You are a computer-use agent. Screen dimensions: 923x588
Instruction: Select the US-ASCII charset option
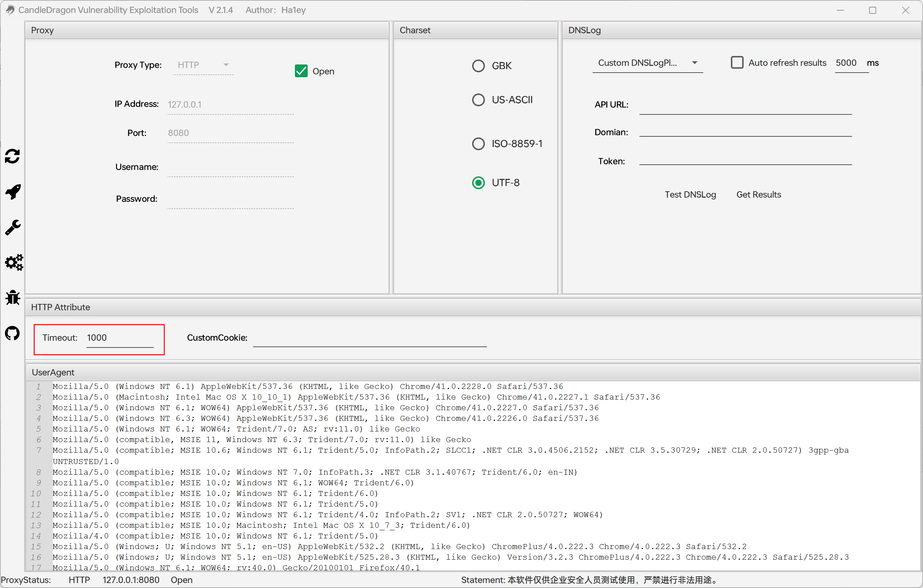point(478,100)
